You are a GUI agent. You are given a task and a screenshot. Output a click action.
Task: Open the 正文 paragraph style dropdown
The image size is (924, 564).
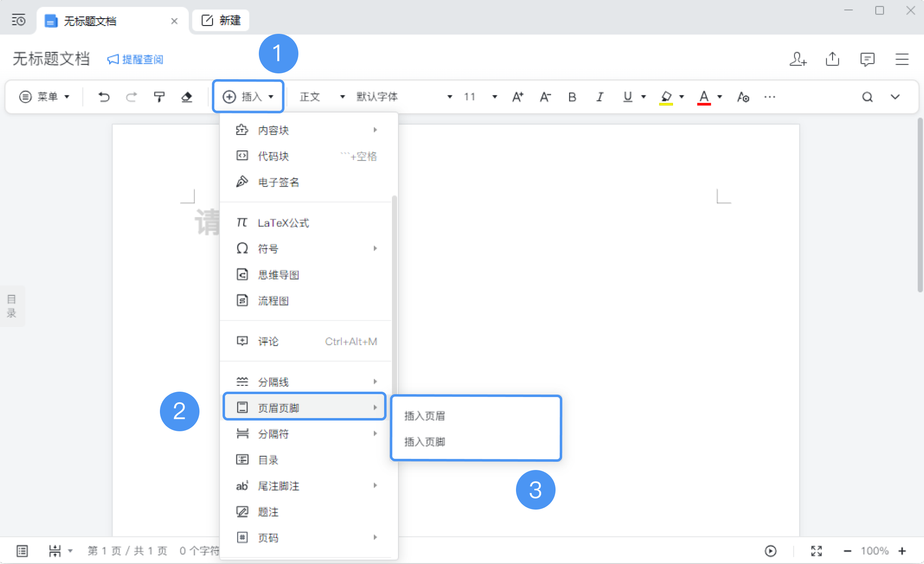(322, 97)
